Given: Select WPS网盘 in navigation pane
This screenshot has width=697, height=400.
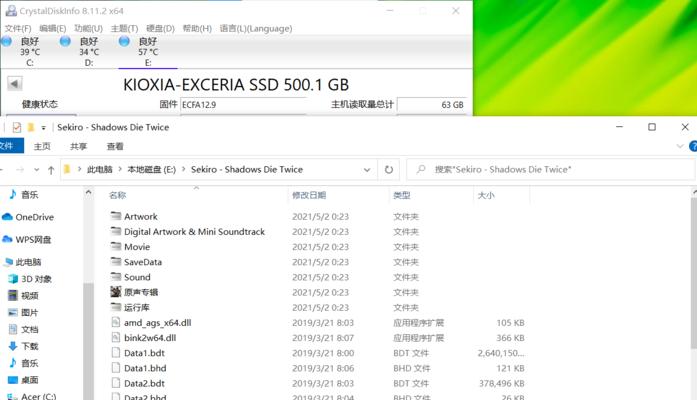Looking at the screenshot, I should pos(27,239).
